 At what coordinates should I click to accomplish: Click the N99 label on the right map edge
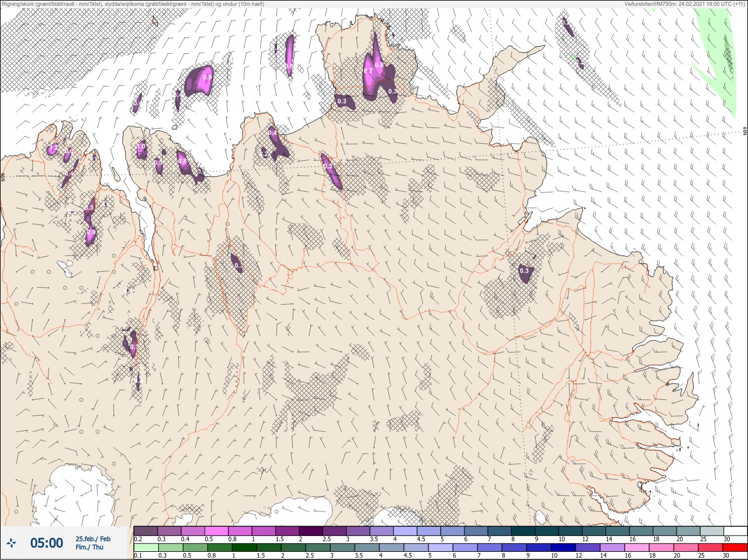745,132
